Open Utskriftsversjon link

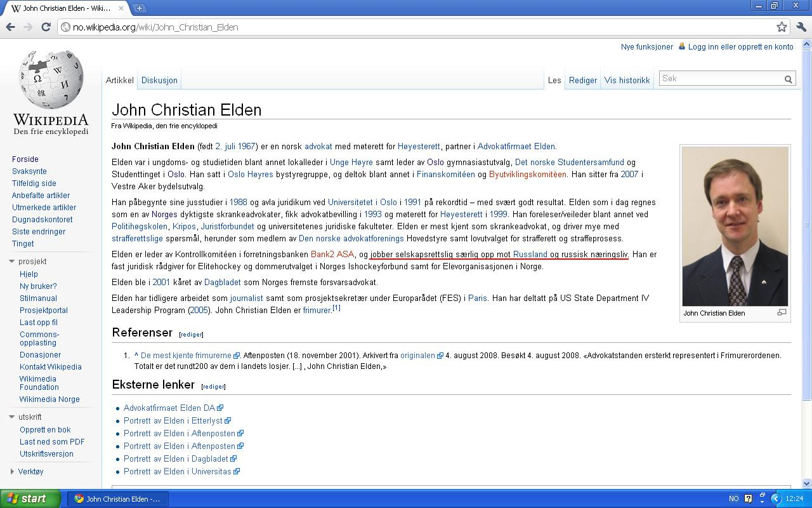click(46, 454)
